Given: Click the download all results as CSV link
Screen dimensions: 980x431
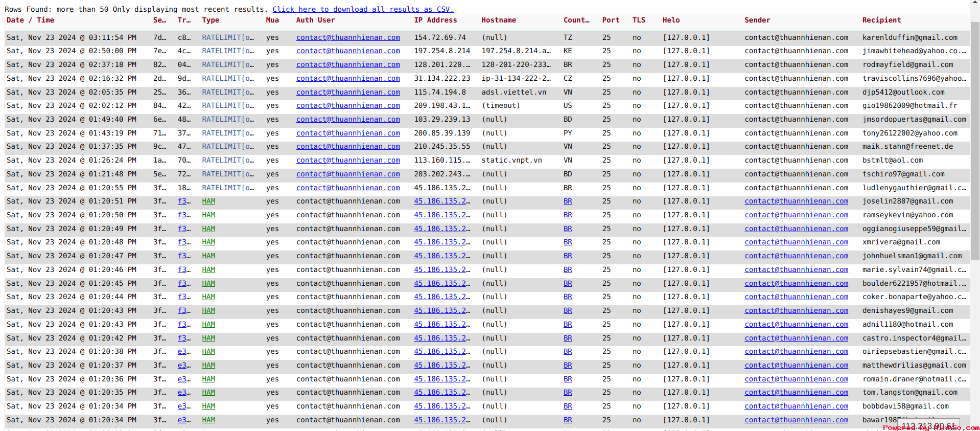Looking at the screenshot, I should pyautogui.click(x=363, y=9).
